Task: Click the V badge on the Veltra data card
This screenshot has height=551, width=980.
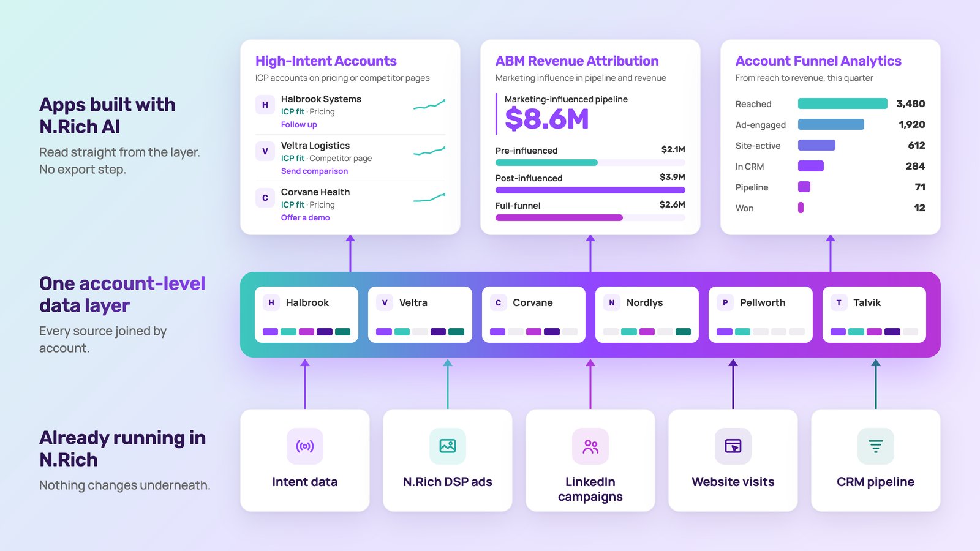Action: coord(385,302)
